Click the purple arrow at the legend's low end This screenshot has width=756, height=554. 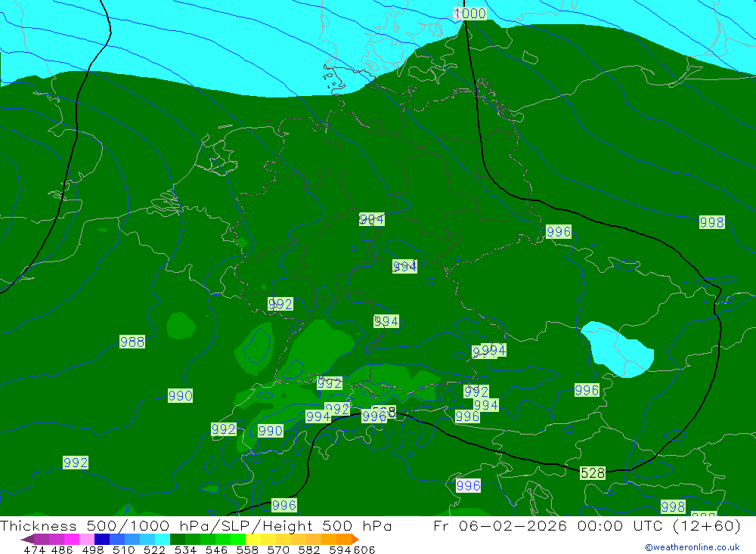27,539
